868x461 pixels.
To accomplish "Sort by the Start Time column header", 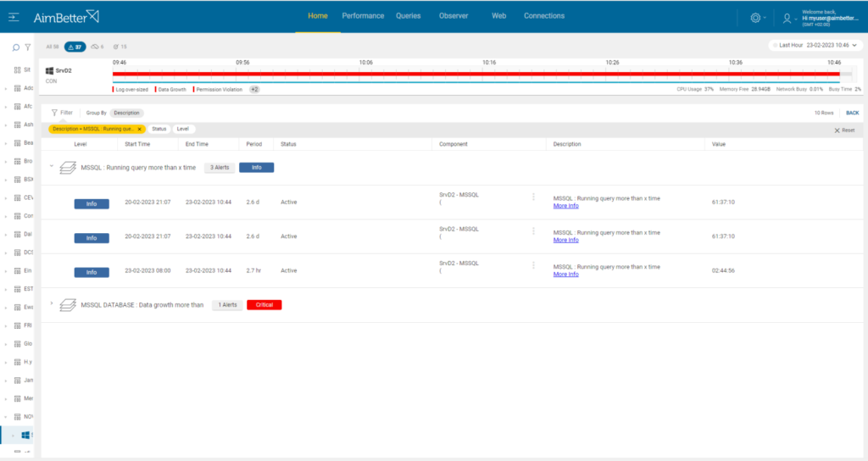I will (137, 144).
